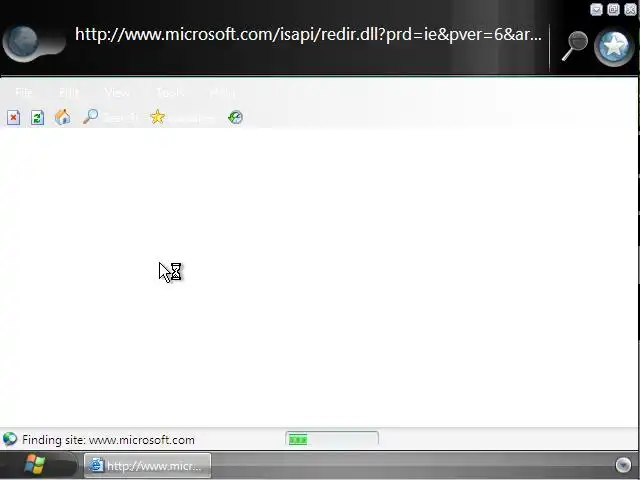Minimize the browser window
Image resolution: width=640 pixels, height=480 pixels.
tap(596, 9)
